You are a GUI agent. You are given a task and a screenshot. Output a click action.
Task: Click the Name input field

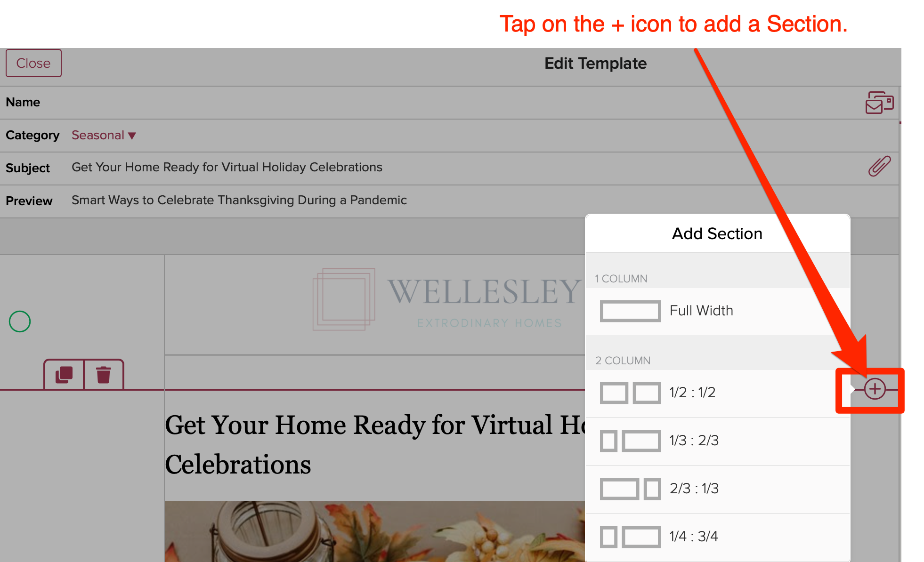462,102
